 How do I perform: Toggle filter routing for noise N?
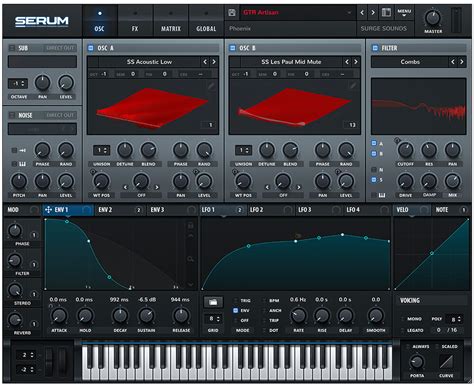click(374, 169)
